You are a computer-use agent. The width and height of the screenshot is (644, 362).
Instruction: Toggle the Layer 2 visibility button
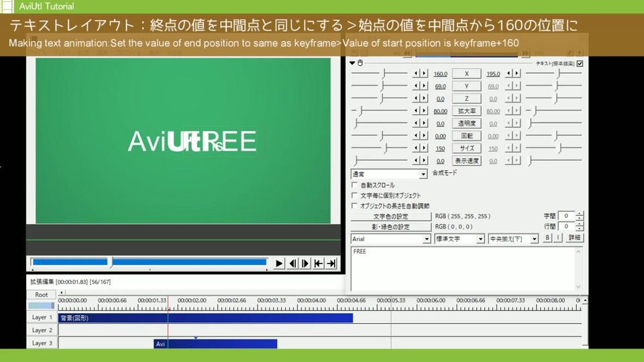pyautogui.click(x=42, y=330)
